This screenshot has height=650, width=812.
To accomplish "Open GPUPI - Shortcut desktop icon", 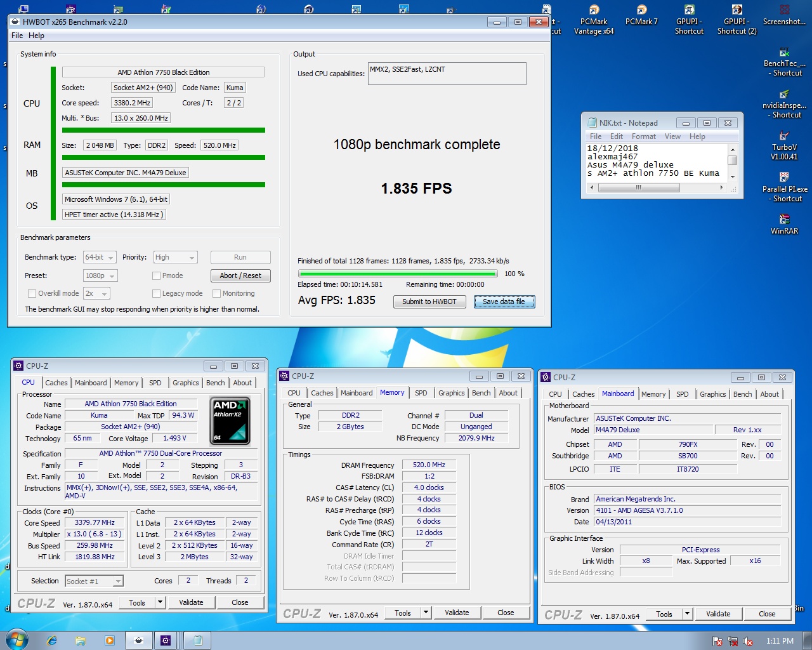I will pos(689,20).
